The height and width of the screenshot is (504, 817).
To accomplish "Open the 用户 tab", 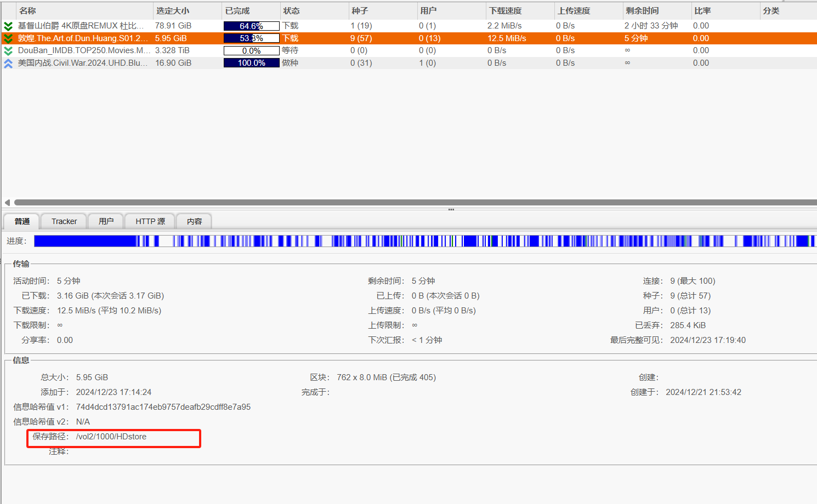I will tap(106, 221).
